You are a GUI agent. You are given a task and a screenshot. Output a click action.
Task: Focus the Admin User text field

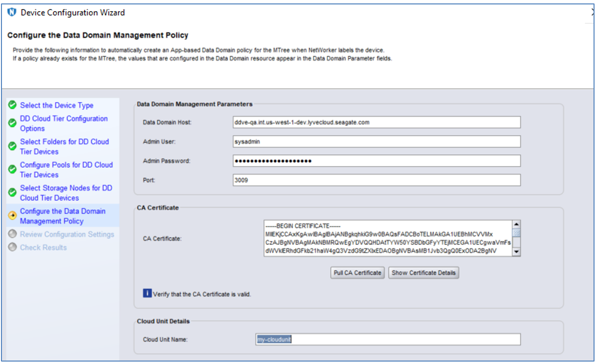tap(376, 142)
